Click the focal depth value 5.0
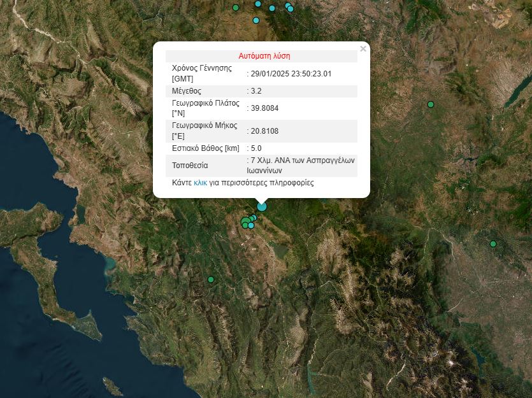The image size is (532, 398). tap(255, 148)
